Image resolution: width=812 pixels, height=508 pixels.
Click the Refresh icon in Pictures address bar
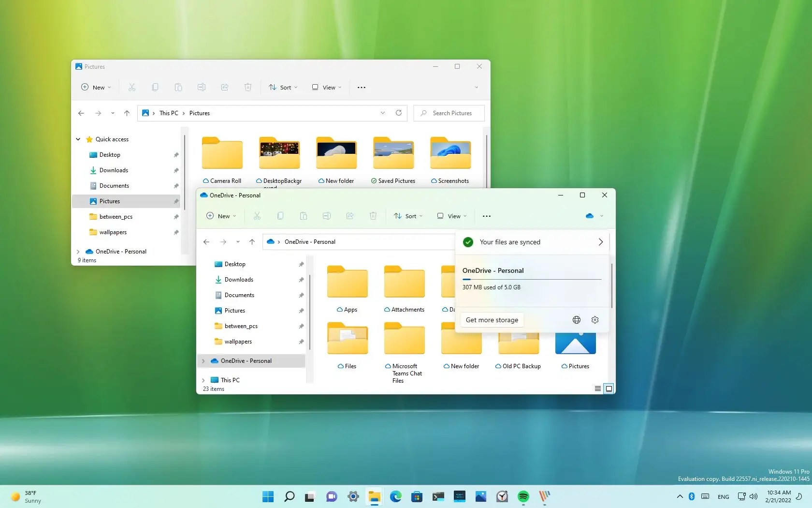point(398,113)
